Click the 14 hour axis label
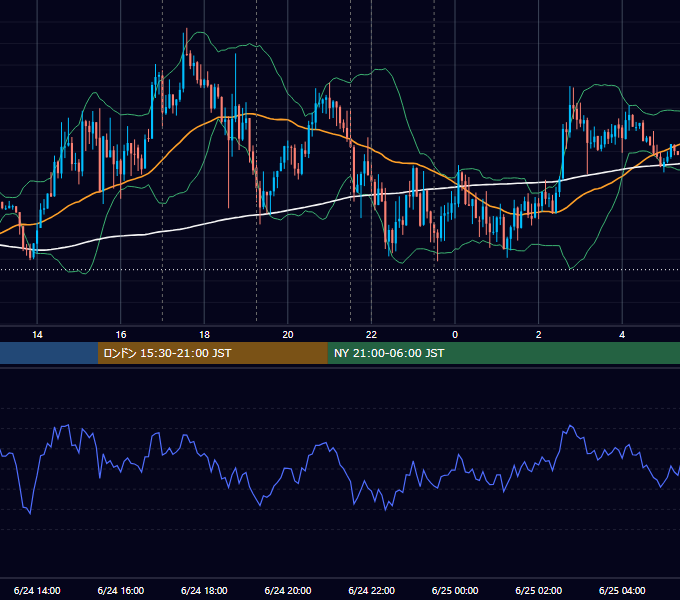The width and height of the screenshot is (680, 600). click(x=37, y=335)
